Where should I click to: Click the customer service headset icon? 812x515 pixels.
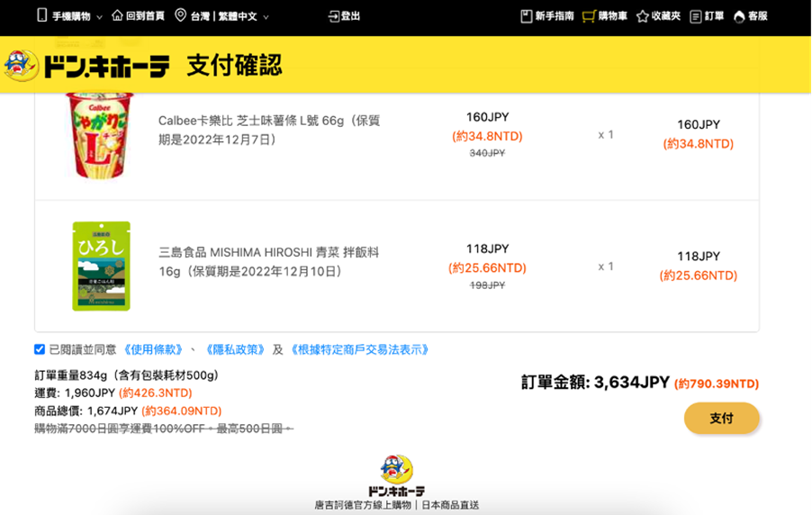coord(739,16)
